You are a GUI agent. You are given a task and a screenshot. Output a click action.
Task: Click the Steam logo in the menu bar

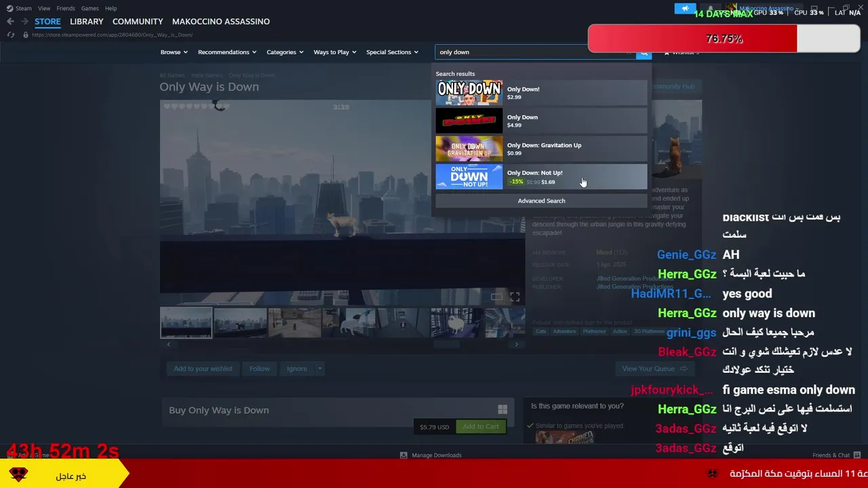coord(9,8)
